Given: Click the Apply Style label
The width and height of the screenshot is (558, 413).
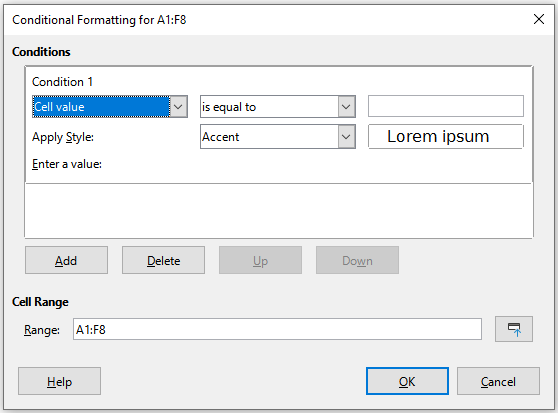Looking at the screenshot, I should [x=63, y=137].
